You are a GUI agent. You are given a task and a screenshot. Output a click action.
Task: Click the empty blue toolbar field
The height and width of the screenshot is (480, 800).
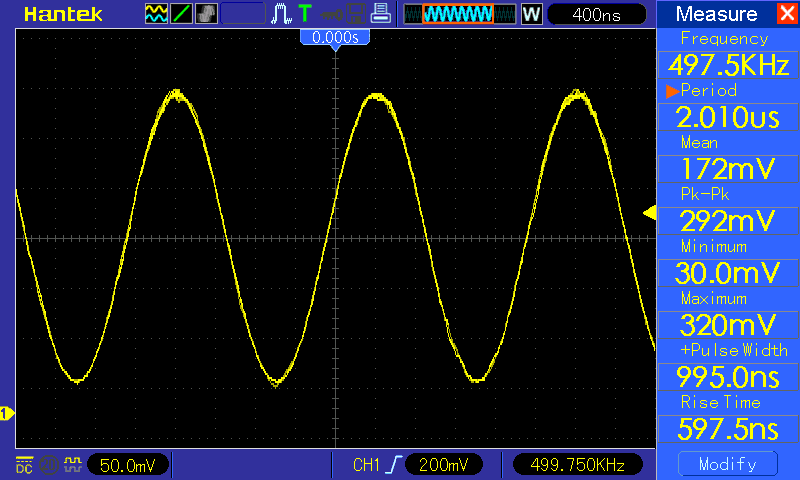(x=243, y=14)
